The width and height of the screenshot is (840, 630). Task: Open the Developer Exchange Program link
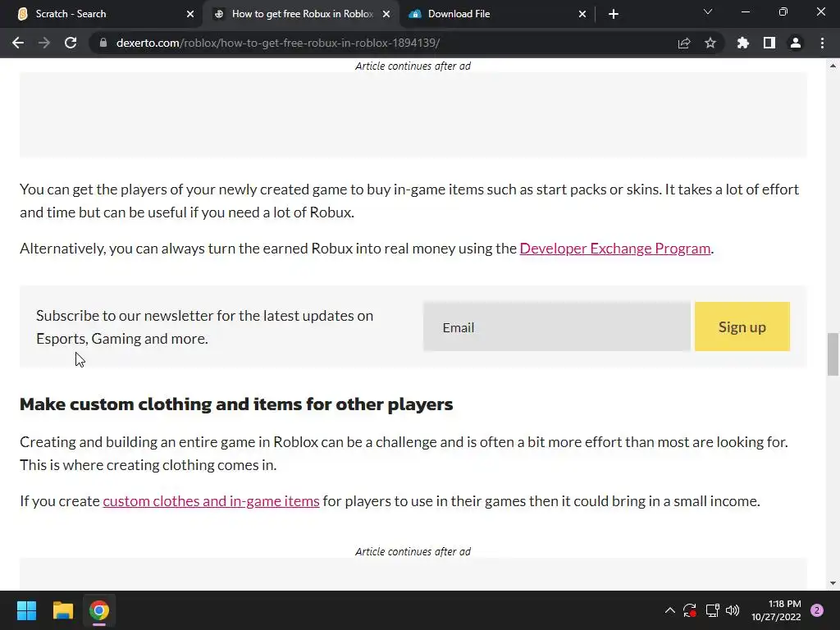click(x=615, y=249)
